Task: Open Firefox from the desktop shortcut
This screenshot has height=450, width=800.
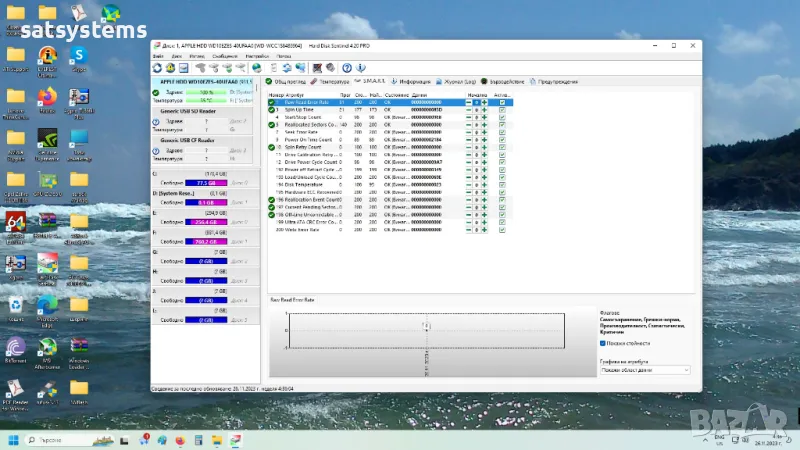Action: click(x=46, y=98)
